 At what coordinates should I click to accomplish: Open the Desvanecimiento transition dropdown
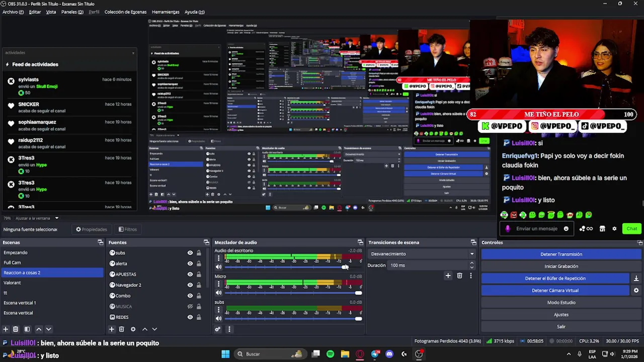[x=422, y=254]
